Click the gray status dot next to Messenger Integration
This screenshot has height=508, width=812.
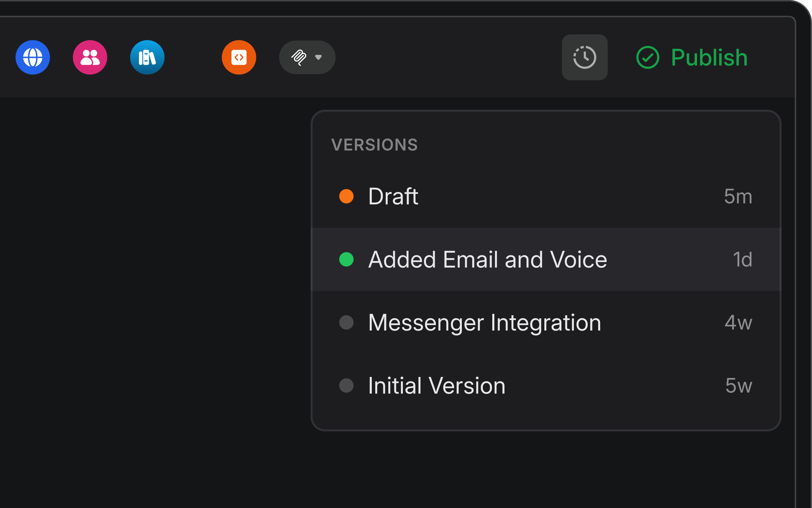(346, 323)
